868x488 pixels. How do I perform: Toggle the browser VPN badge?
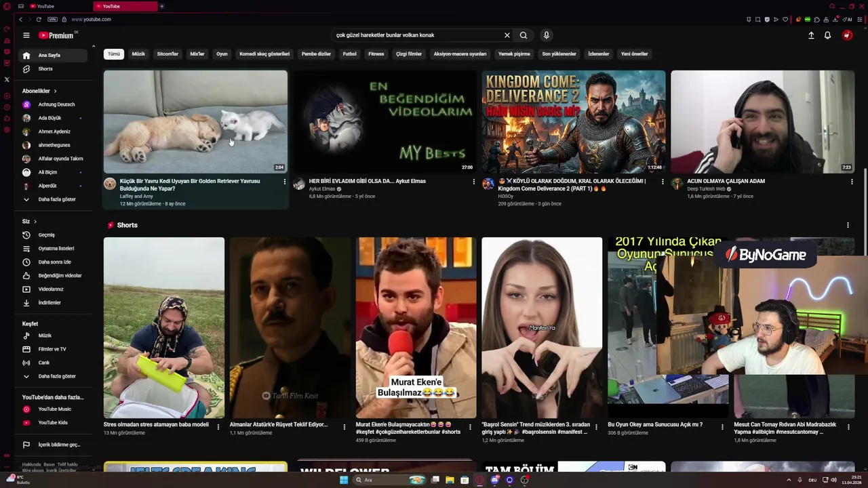click(52, 20)
